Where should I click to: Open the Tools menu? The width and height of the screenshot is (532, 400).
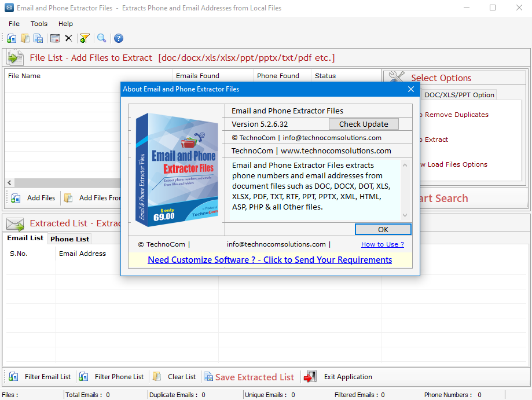tap(39, 24)
